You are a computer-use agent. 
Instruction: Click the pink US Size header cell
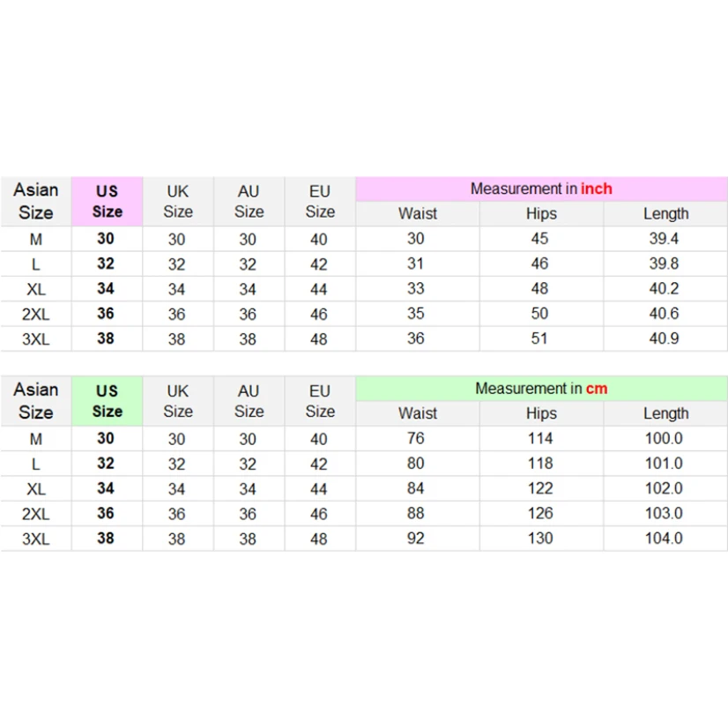[107, 202]
